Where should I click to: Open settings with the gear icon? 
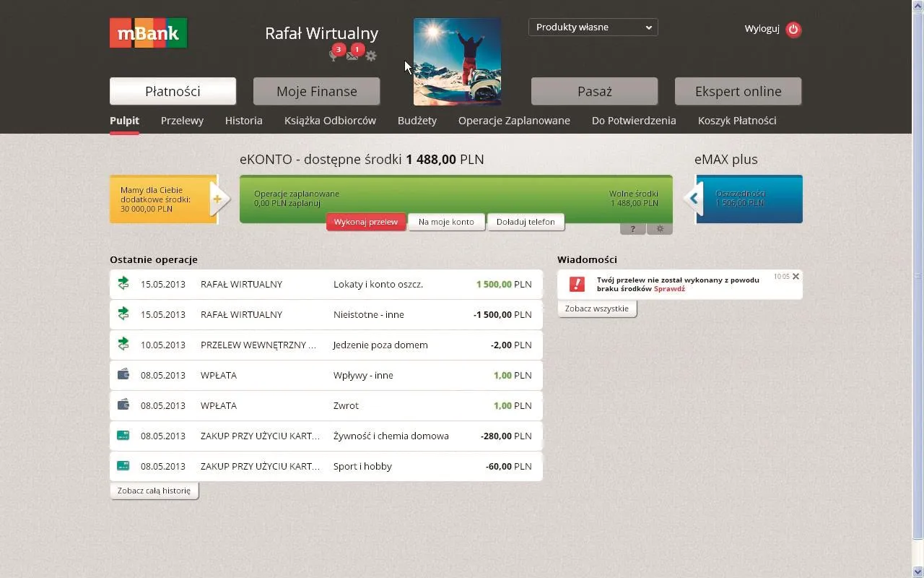click(371, 55)
